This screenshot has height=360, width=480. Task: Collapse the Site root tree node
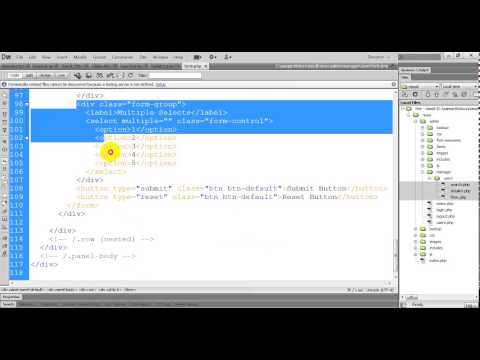pyautogui.click(x=403, y=109)
